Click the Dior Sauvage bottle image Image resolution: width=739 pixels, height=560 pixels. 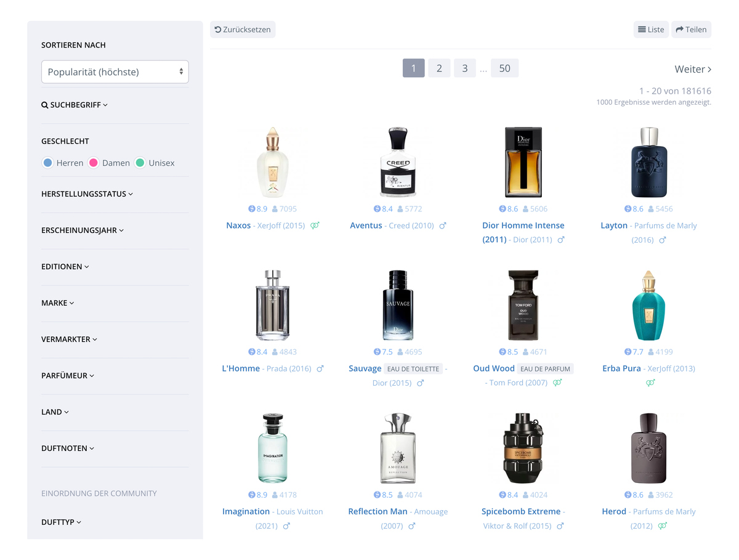pyautogui.click(x=398, y=305)
